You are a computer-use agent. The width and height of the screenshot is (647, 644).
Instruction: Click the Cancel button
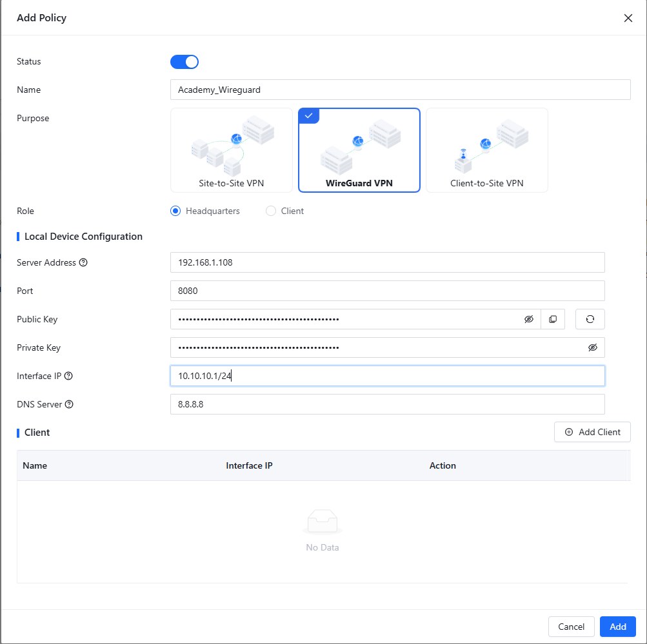571,627
